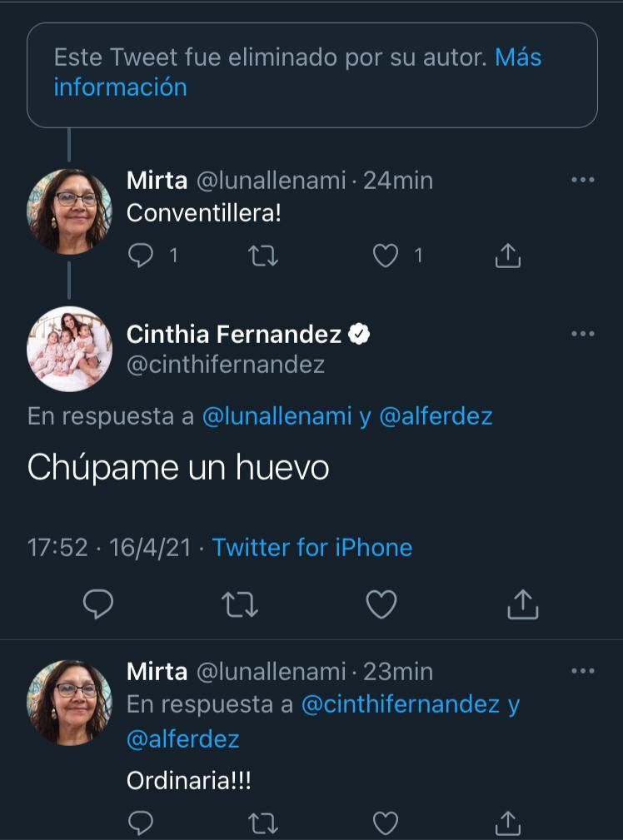This screenshot has height=840, width=623.
Task: Share Mirta's "Ordinaria!!!" tweet
Action: point(508,823)
